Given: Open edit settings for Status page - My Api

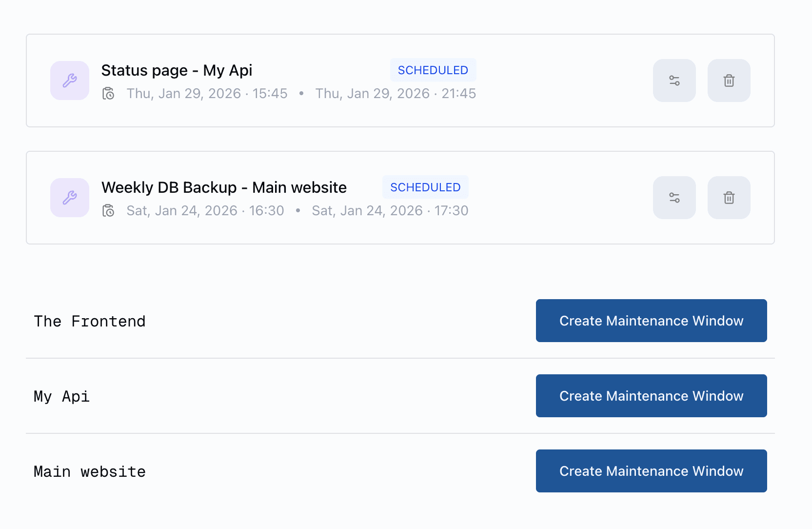Looking at the screenshot, I should [674, 81].
